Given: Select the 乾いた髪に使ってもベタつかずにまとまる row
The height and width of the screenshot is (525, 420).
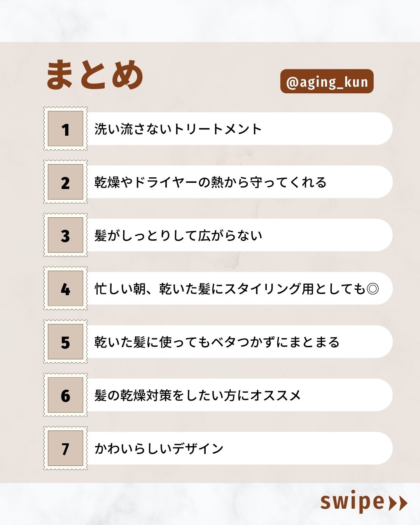Looking at the screenshot, I should tap(217, 342).
